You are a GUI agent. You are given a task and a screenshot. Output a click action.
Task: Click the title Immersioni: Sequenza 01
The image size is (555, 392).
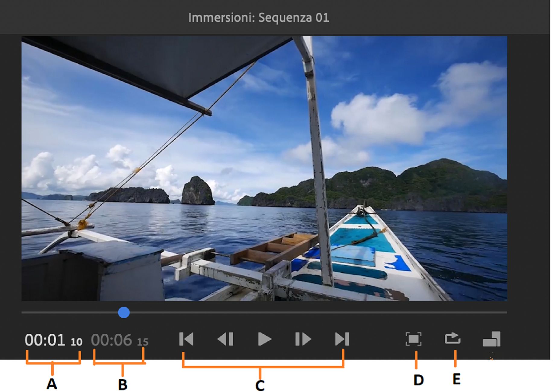pyautogui.click(x=258, y=17)
